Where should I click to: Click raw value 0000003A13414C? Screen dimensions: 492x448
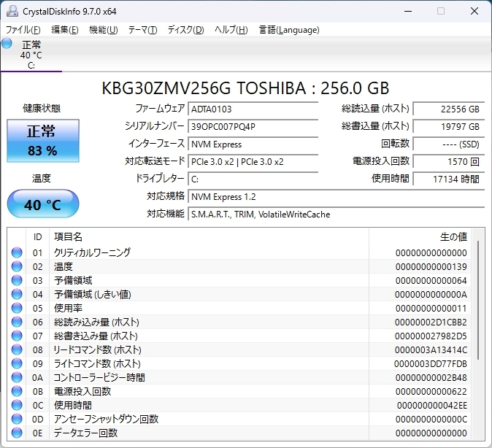tap(431, 349)
